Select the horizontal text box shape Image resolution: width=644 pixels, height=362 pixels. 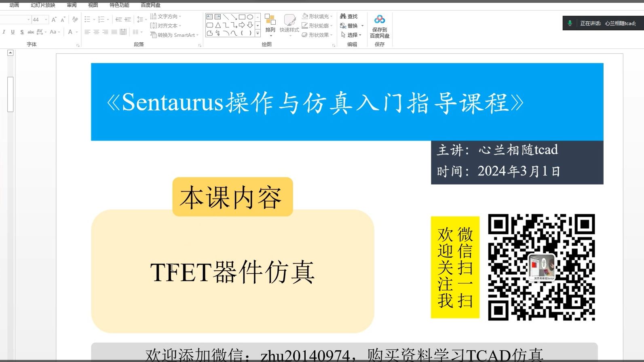209,17
